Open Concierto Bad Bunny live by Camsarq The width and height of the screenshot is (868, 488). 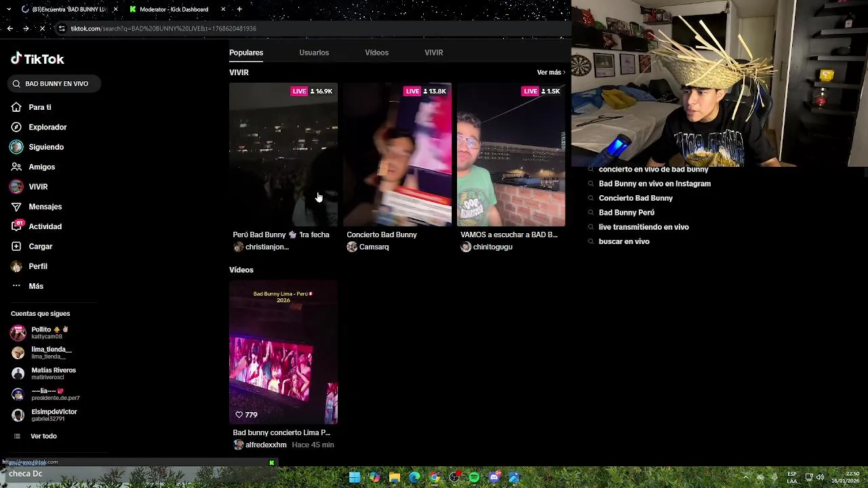(397, 155)
